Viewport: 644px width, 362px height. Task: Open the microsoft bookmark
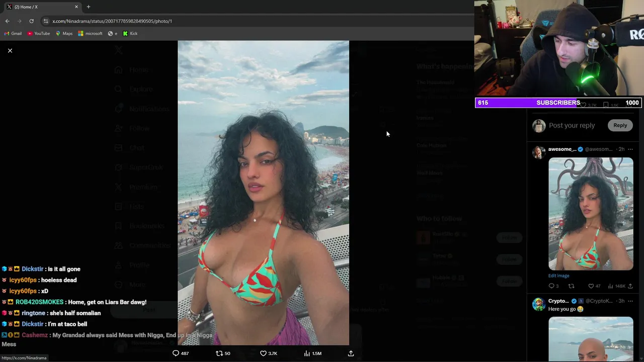[x=90, y=34]
